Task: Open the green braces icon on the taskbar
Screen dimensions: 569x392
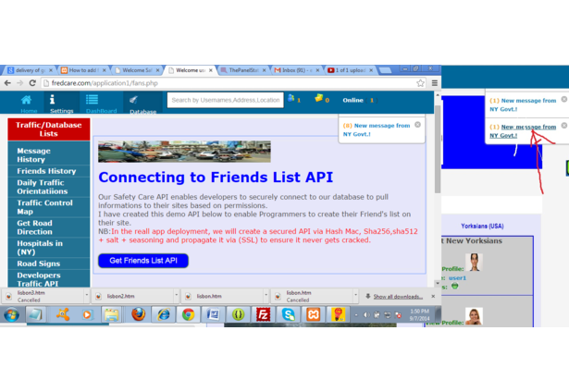Action: [x=238, y=314]
